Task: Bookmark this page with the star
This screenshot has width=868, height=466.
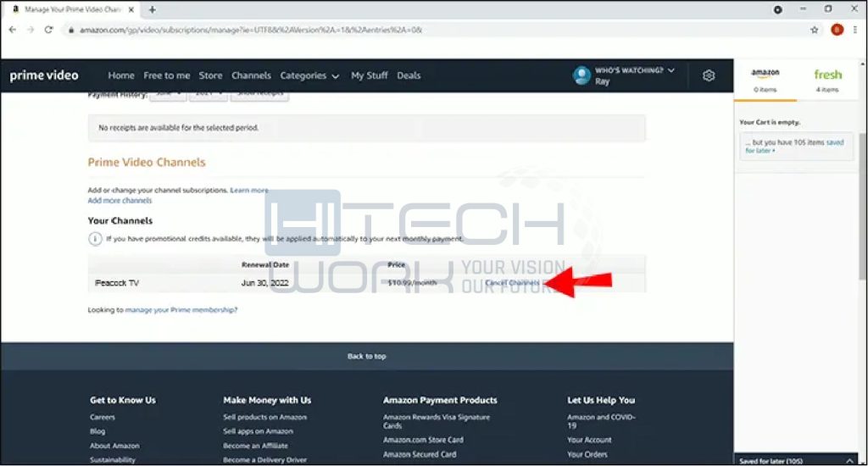Action: (x=815, y=30)
